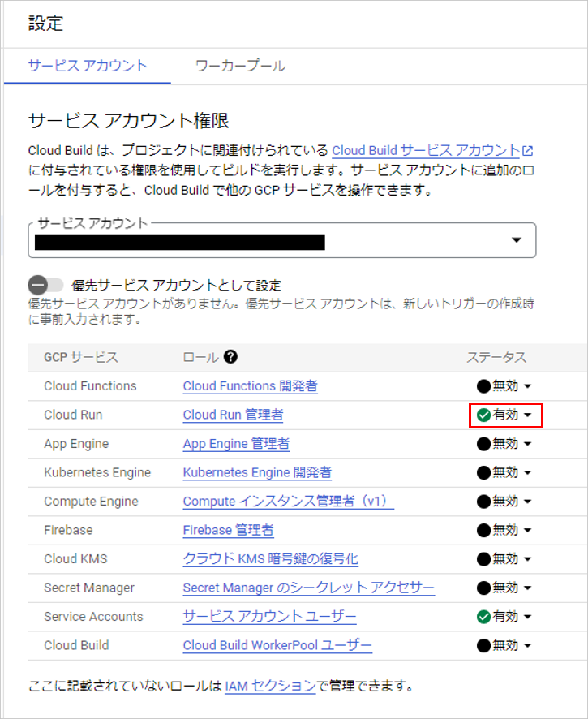Select the Secret Manager service name cell
The image size is (588, 719).
[x=89, y=588]
